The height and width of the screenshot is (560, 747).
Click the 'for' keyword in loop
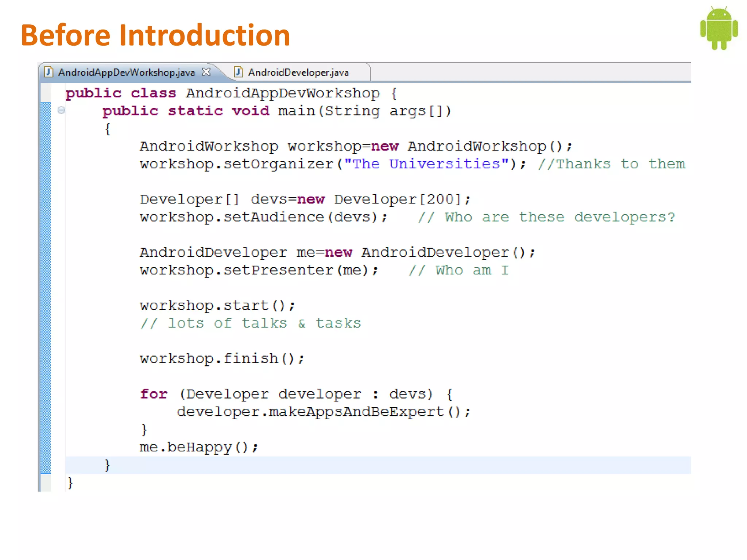coord(154,394)
